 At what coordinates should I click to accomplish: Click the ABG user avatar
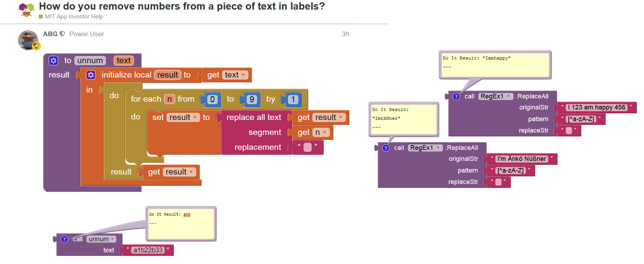28,40
